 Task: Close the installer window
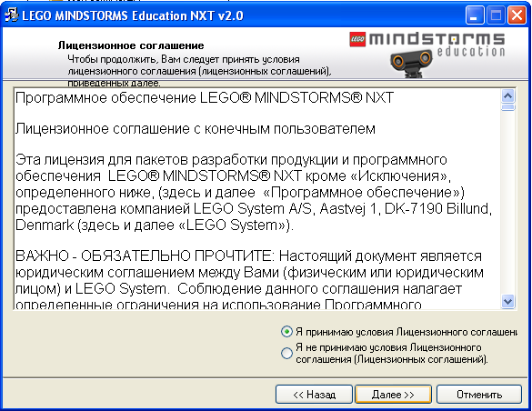click(x=517, y=15)
